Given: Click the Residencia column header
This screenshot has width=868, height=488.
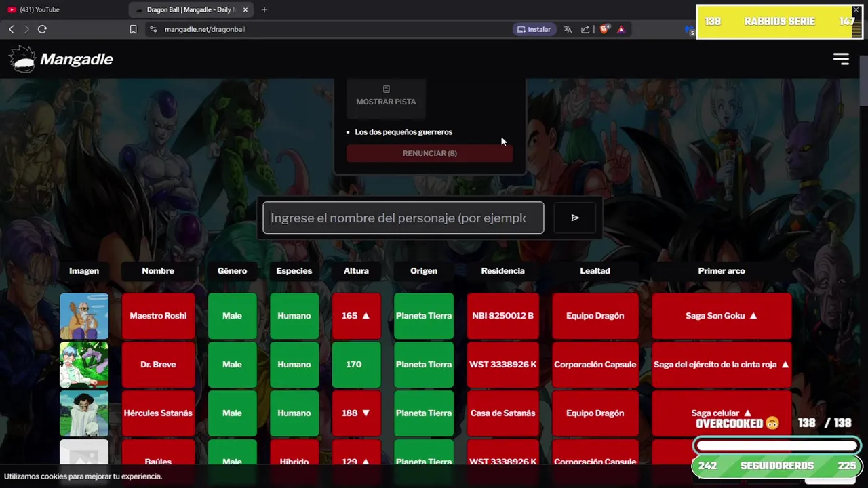Looking at the screenshot, I should pos(502,270).
